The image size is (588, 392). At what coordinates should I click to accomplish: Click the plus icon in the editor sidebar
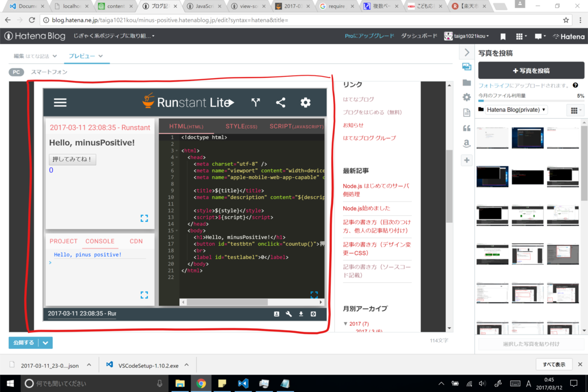tap(467, 160)
